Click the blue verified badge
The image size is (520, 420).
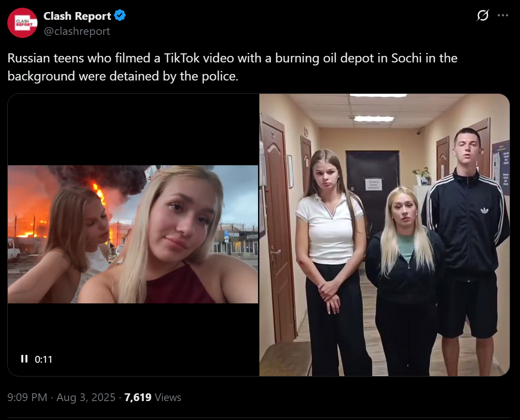(120, 16)
